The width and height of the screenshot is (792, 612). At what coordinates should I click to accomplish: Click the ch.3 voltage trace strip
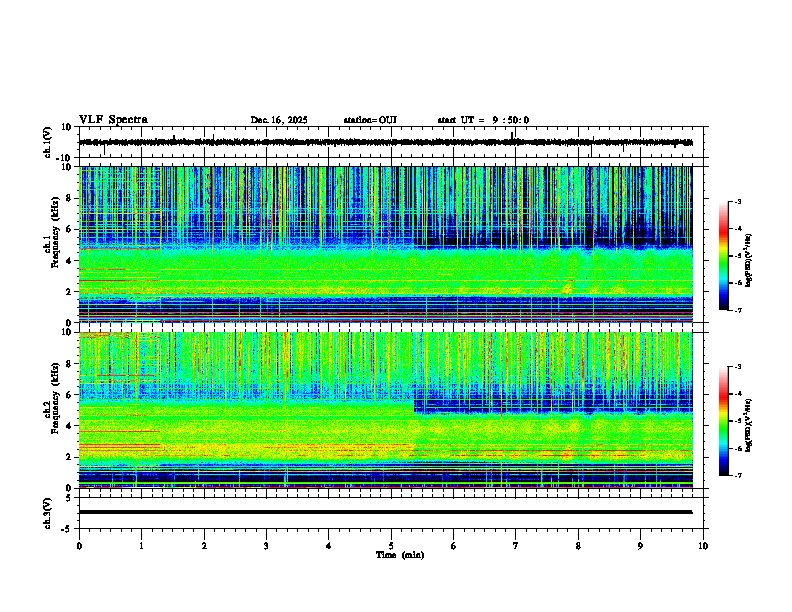[393, 513]
